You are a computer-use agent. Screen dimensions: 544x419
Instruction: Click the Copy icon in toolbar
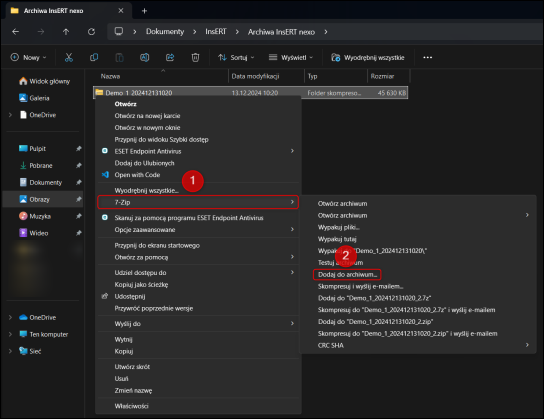[x=94, y=58]
